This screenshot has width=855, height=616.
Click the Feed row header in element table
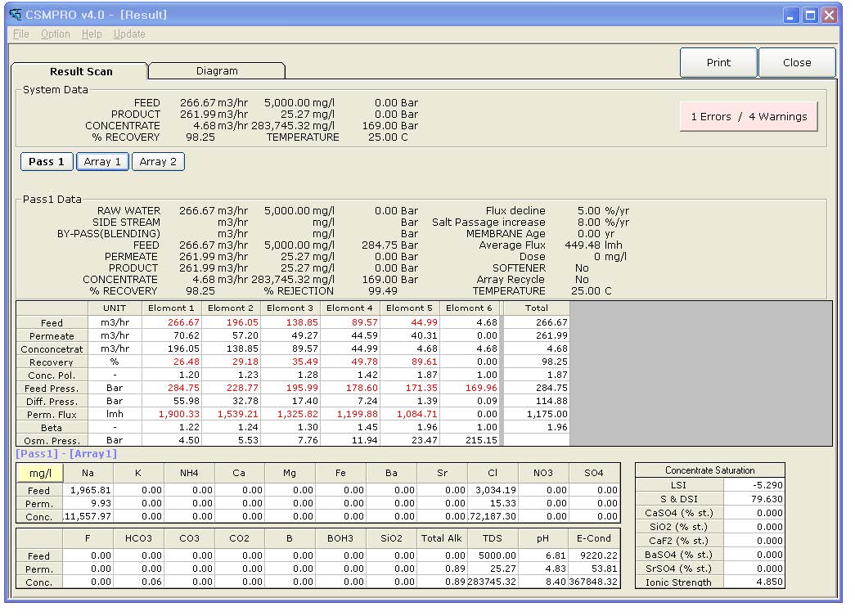click(x=51, y=321)
